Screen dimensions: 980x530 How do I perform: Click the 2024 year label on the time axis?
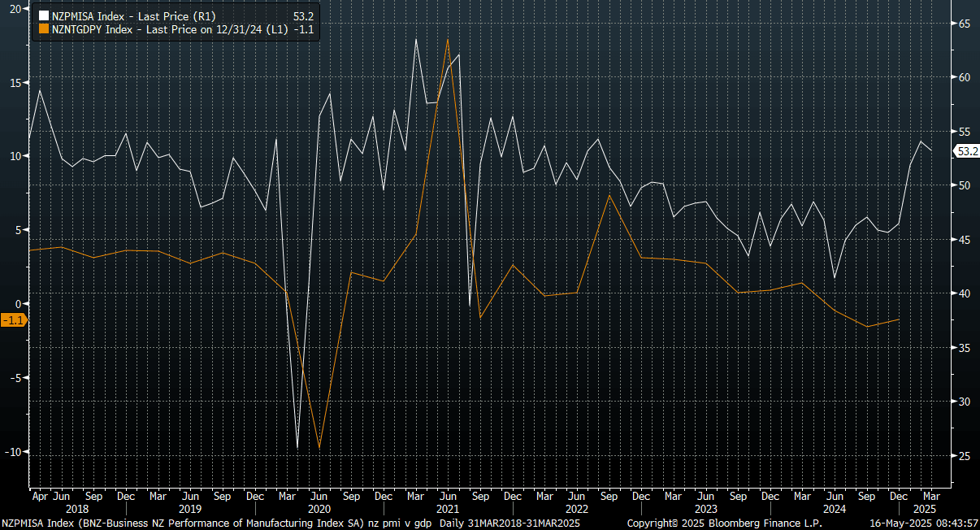click(x=834, y=509)
